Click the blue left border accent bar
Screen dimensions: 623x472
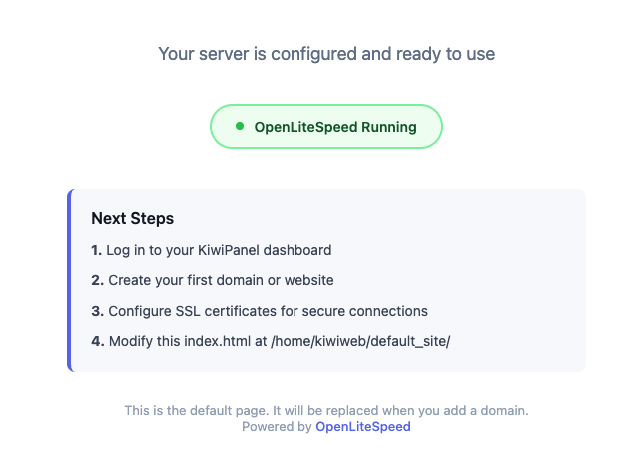coord(70,280)
